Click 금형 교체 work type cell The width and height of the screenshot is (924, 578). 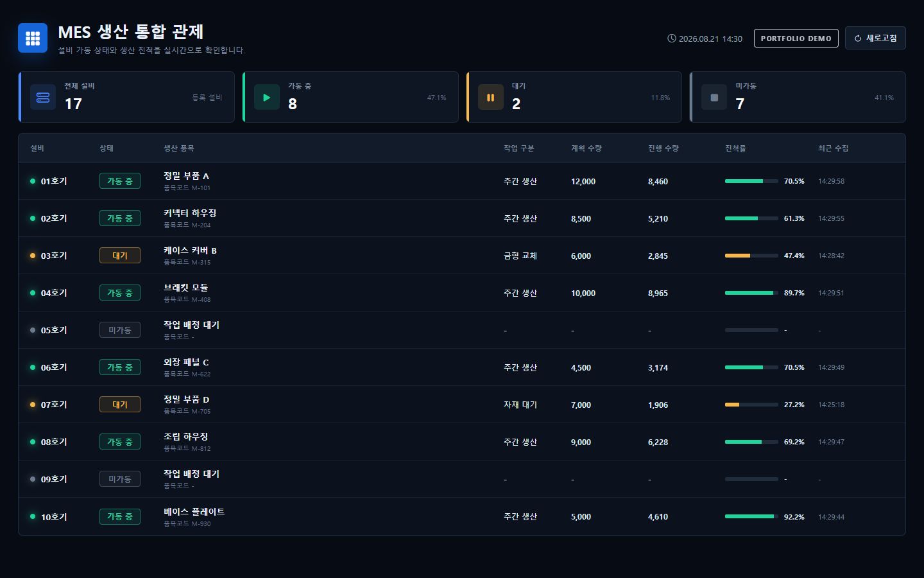520,256
